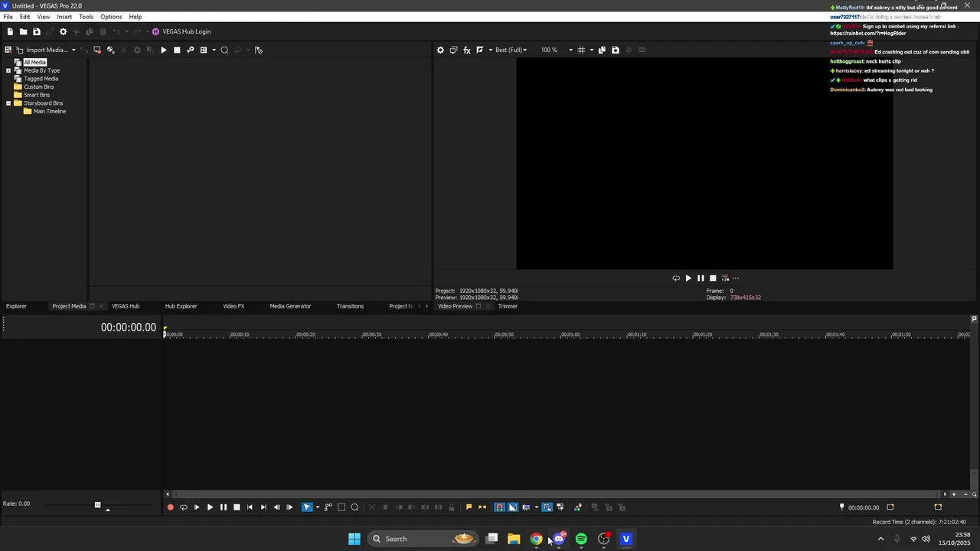Viewport: 980px width, 551px height.
Task: Open the Edit menu
Action: point(25,17)
